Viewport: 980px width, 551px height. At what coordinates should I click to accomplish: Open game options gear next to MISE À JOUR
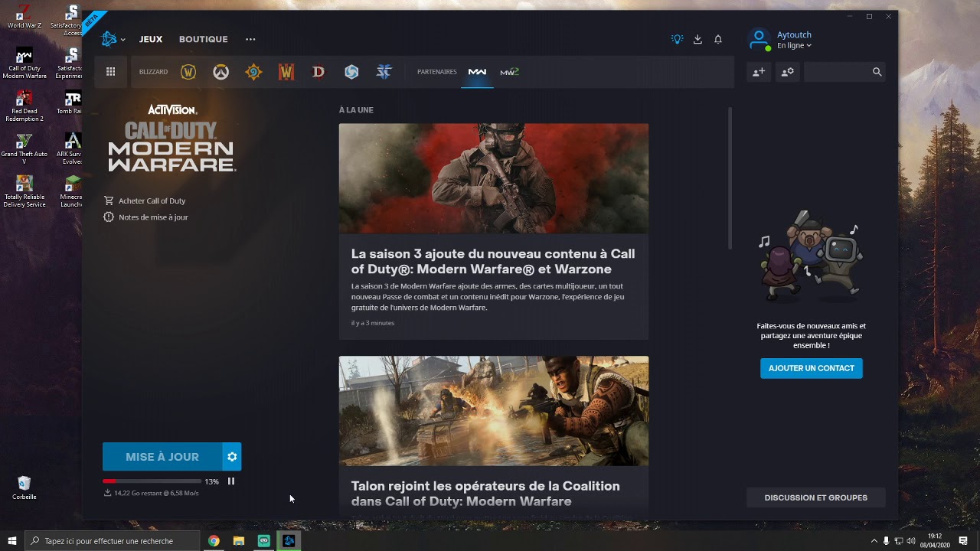[x=232, y=457]
